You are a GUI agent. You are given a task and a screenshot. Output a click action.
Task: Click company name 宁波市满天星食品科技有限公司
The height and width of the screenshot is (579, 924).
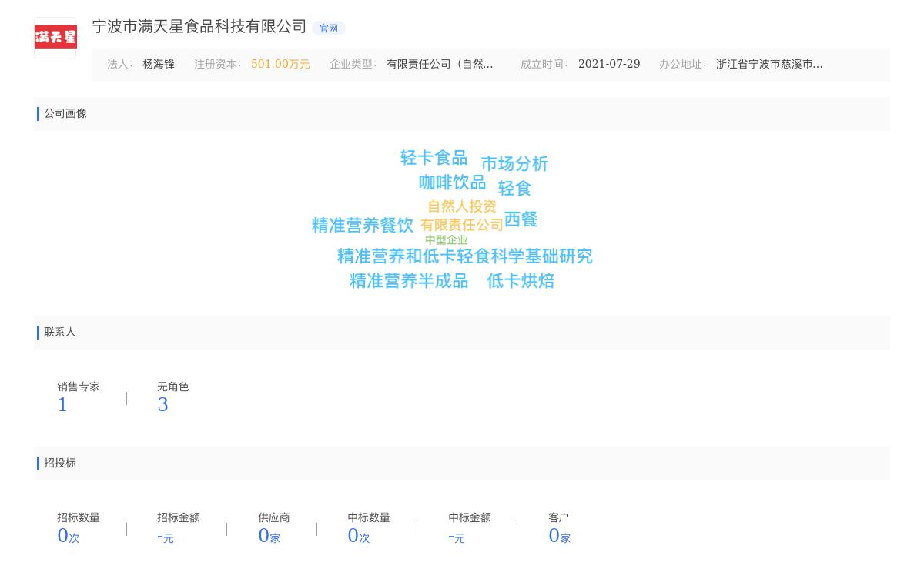point(199,27)
